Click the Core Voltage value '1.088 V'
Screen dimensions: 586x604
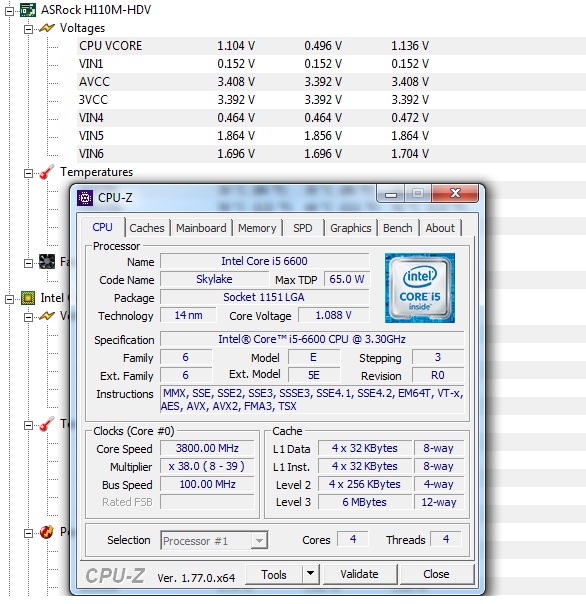[x=334, y=315]
